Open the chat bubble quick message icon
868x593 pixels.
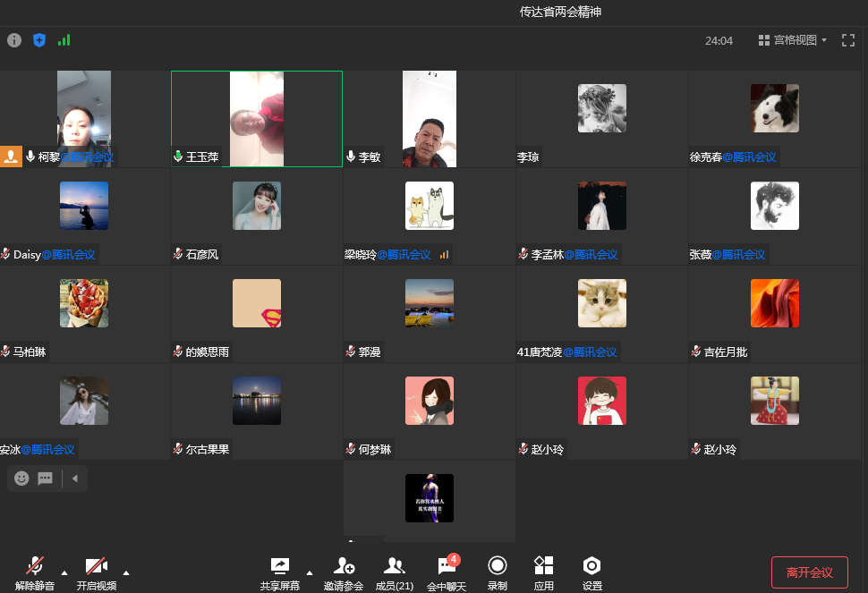pos(45,479)
